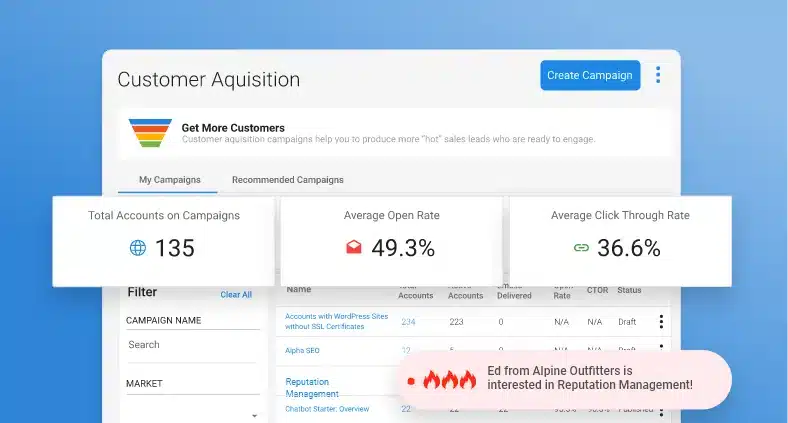
Task: Click the Alpine Outfitters notification message
Action: (x=589, y=377)
